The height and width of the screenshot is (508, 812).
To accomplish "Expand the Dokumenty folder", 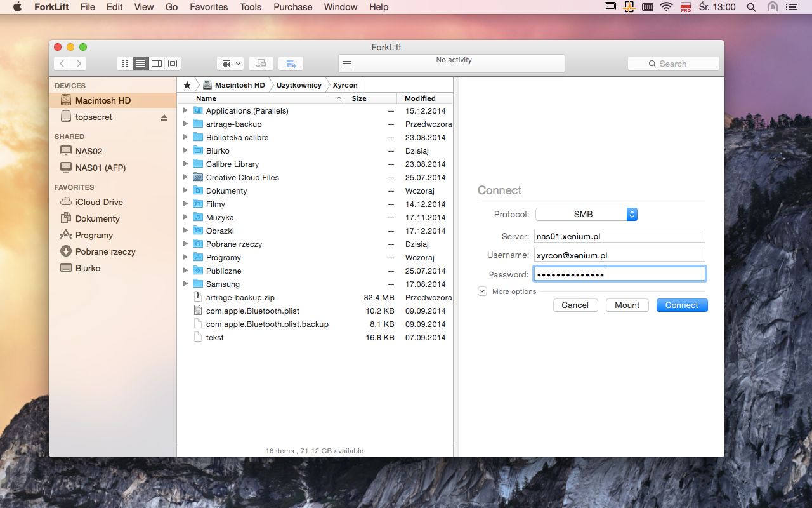I will pos(185,190).
